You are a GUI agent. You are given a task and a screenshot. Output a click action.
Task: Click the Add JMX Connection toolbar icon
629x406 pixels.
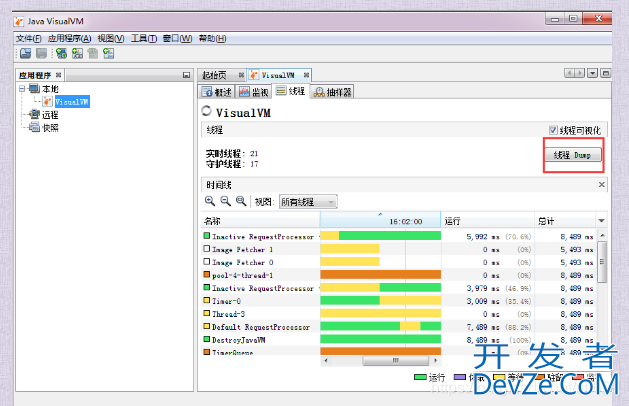click(77, 53)
